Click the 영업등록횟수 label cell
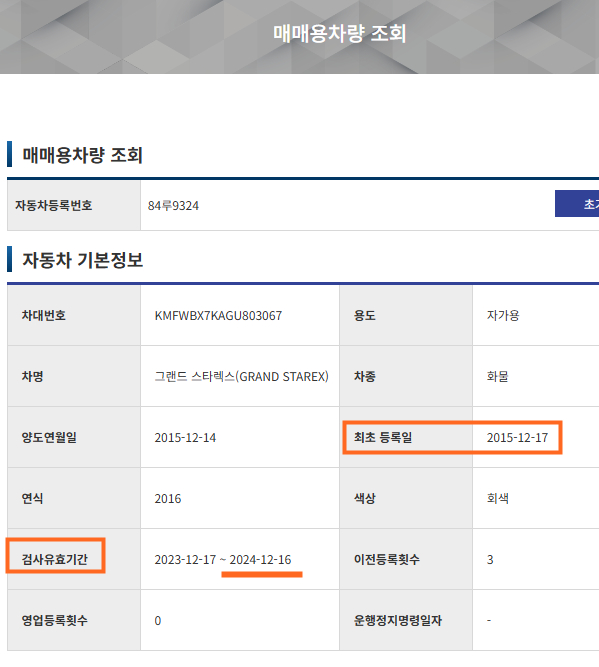Screen dimensions: 599x667 74,620
